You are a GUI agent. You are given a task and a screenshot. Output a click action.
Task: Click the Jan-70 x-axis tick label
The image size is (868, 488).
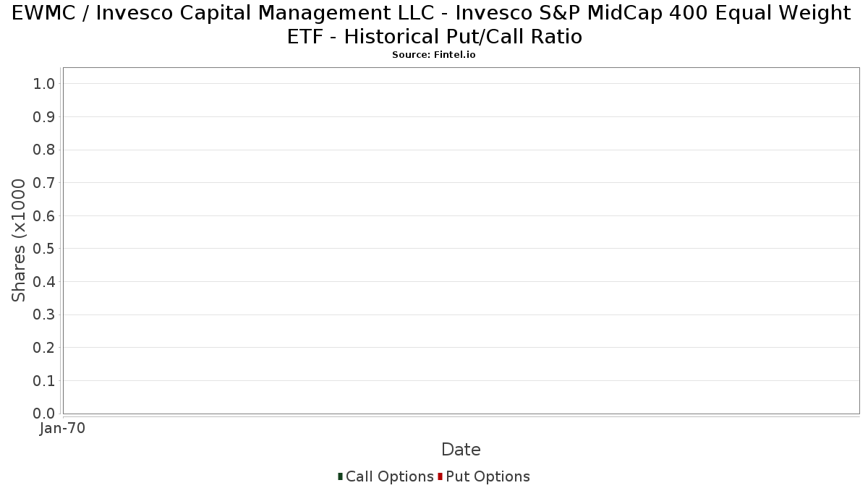coord(63,429)
